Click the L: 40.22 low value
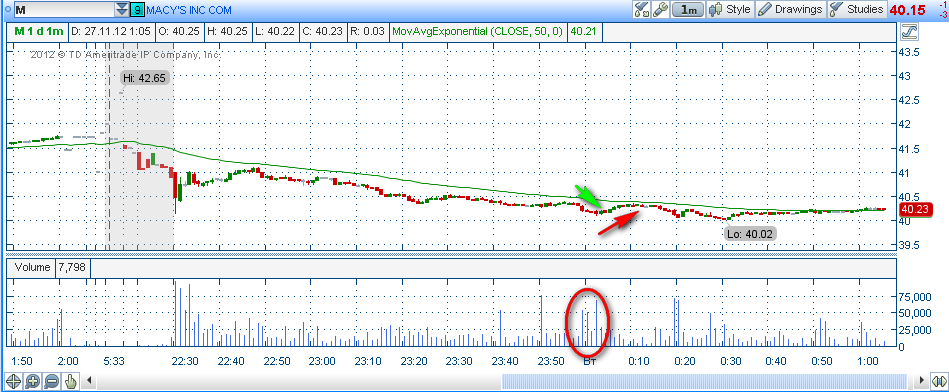The width and height of the screenshot is (949, 392). pos(275,31)
